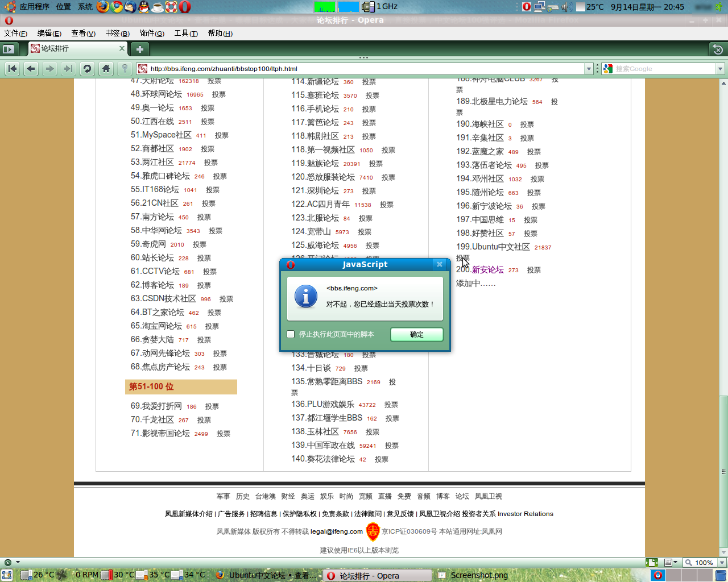Click the Java coffee cup panel icon

coord(158,7)
